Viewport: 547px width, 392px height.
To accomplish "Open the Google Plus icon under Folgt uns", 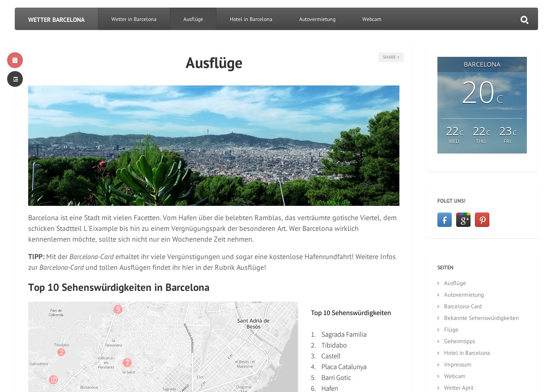I will click(x=463, y=220).
